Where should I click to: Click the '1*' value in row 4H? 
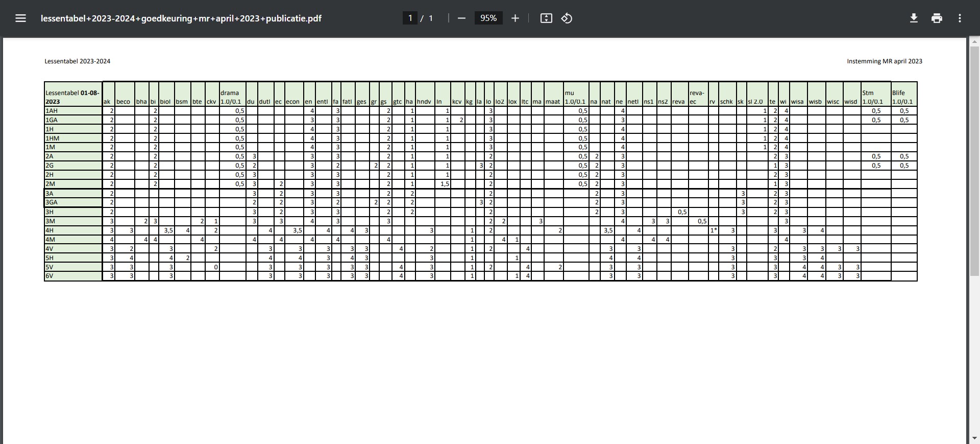pyautogui.click(x=714, y=230)
